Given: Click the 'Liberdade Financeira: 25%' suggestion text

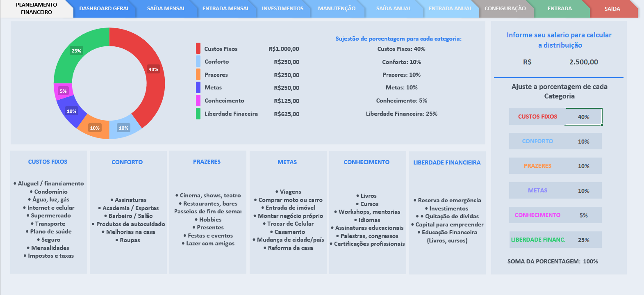Looking at the screenshot, I should [x=402, y=114].
